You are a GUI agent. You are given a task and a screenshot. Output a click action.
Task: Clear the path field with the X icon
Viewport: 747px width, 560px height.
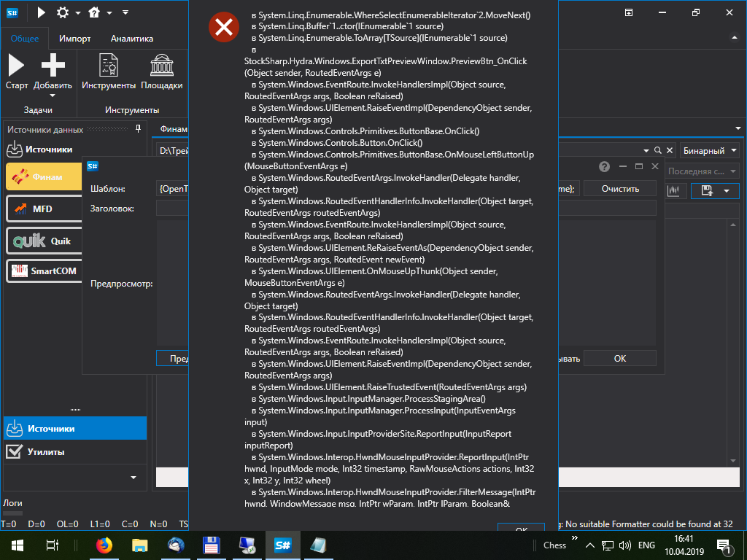[x=670, y=150]
